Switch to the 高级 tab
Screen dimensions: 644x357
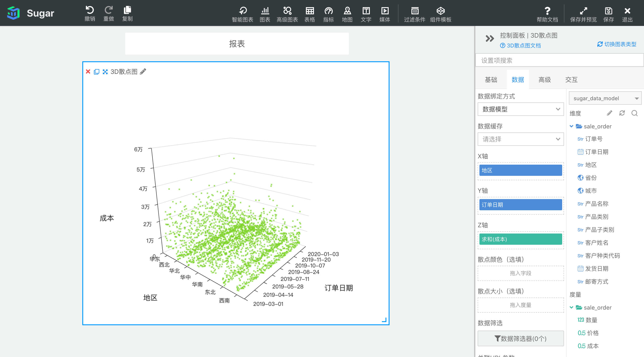tap(544, 80)
